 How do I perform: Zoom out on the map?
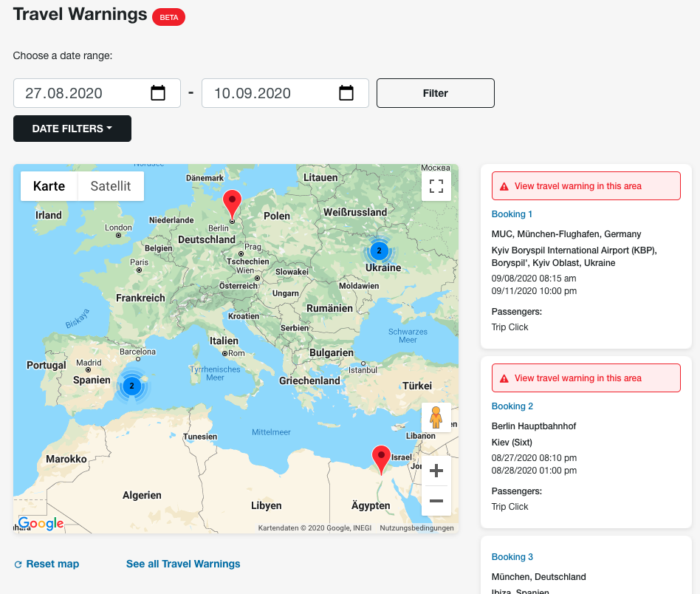click(436, 501)
